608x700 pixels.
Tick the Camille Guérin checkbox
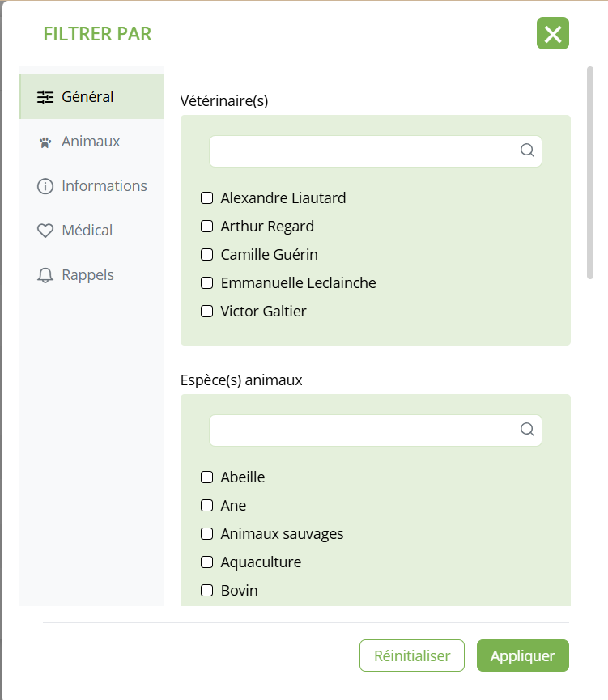207,254
